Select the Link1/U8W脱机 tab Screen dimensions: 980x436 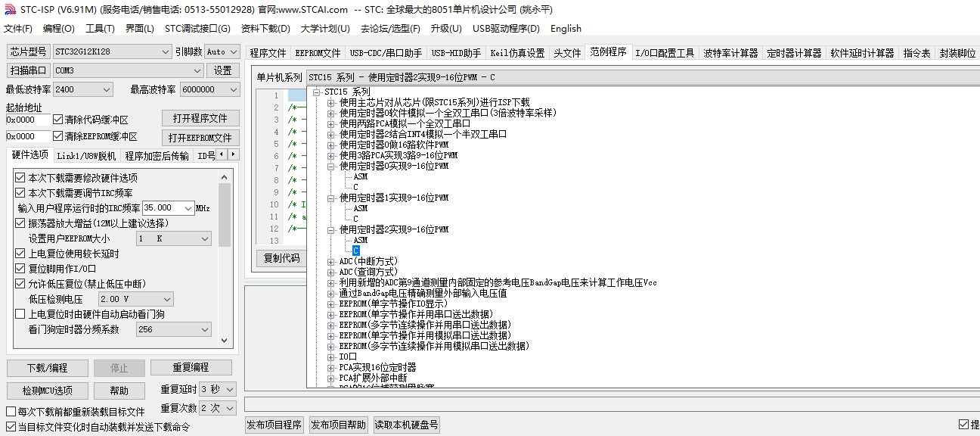[x=87, y=156]
